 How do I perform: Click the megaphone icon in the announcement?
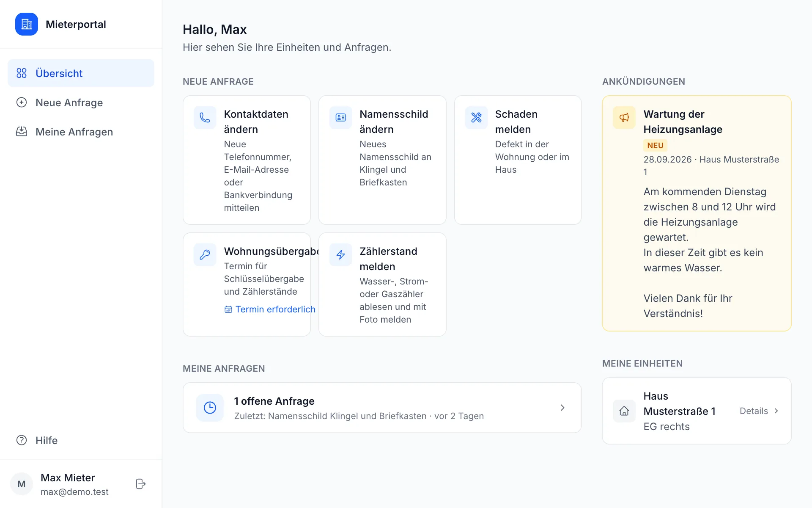(x=624, y=117)
